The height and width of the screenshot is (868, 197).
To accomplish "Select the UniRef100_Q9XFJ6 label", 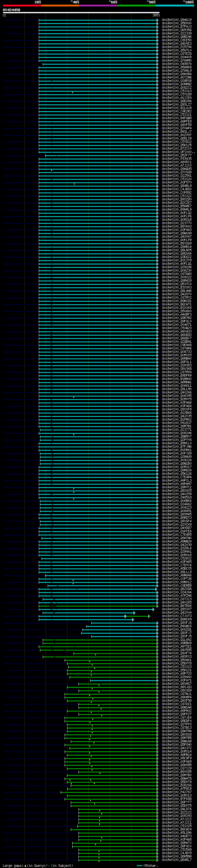I will (x=176, y=623).
